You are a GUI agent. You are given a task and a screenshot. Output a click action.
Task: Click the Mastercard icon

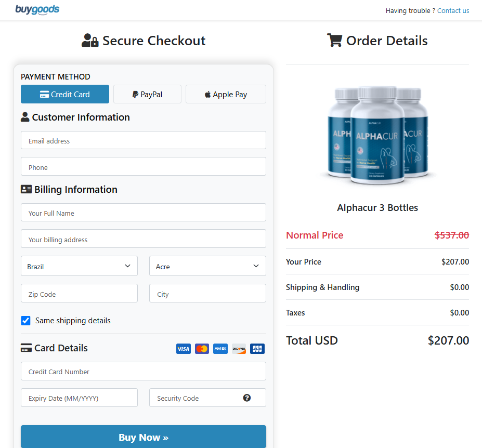202,349
